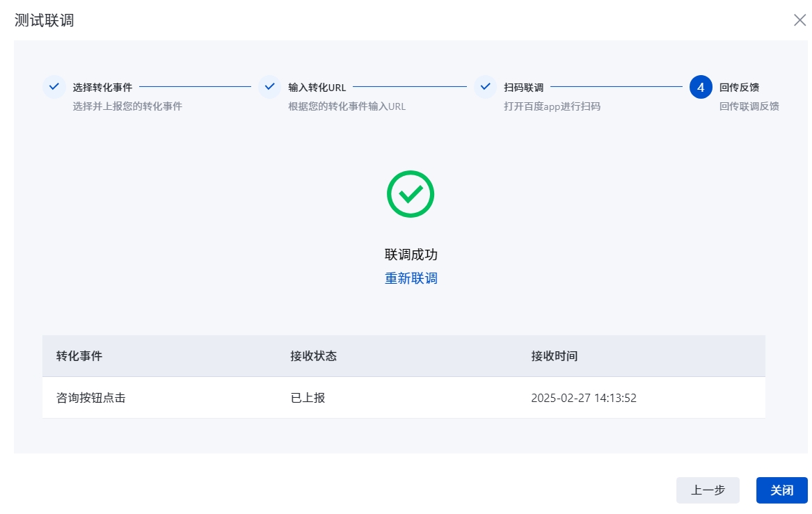Click the blue step 4 number circle
The height and width of the screenshot is (514, 812).
tap(701, 88)
